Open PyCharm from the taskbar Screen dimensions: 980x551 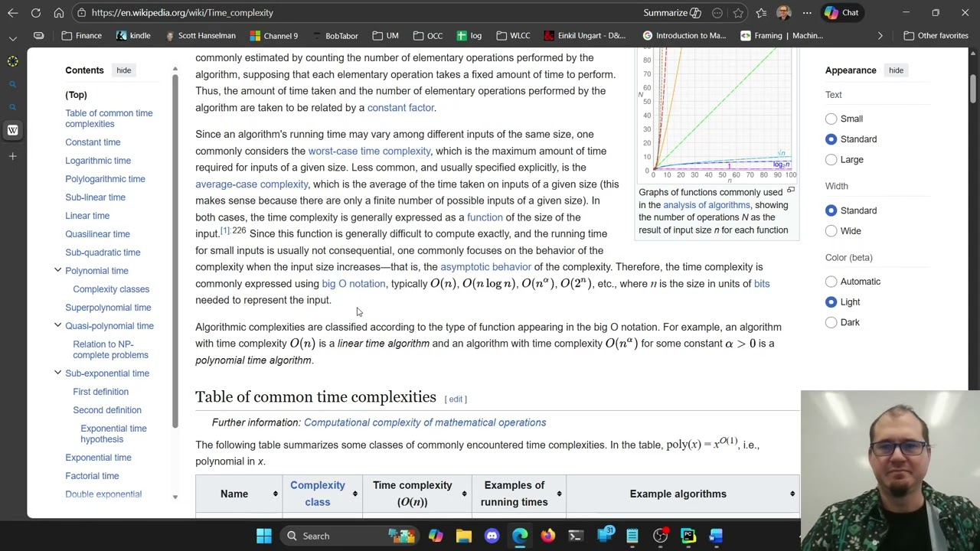(x=688, y=536)
